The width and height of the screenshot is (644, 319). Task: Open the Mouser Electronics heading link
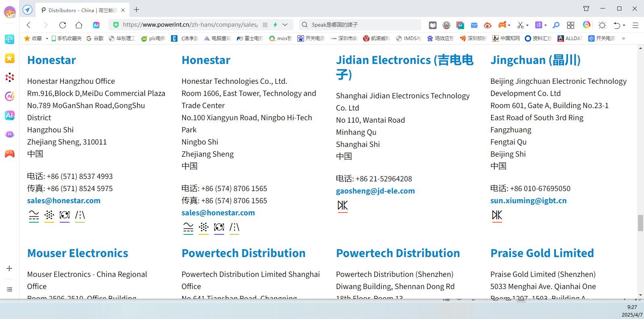(x=78, y=253)
